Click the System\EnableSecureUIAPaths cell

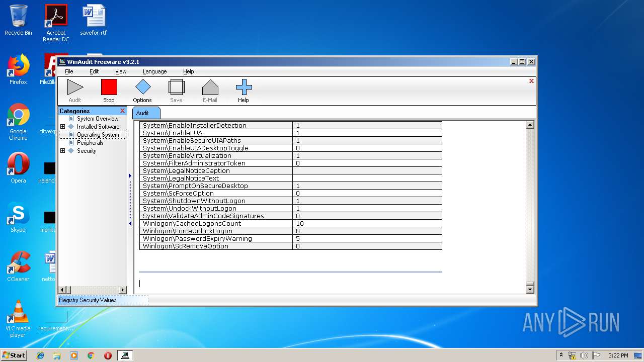tap(216, 140)
